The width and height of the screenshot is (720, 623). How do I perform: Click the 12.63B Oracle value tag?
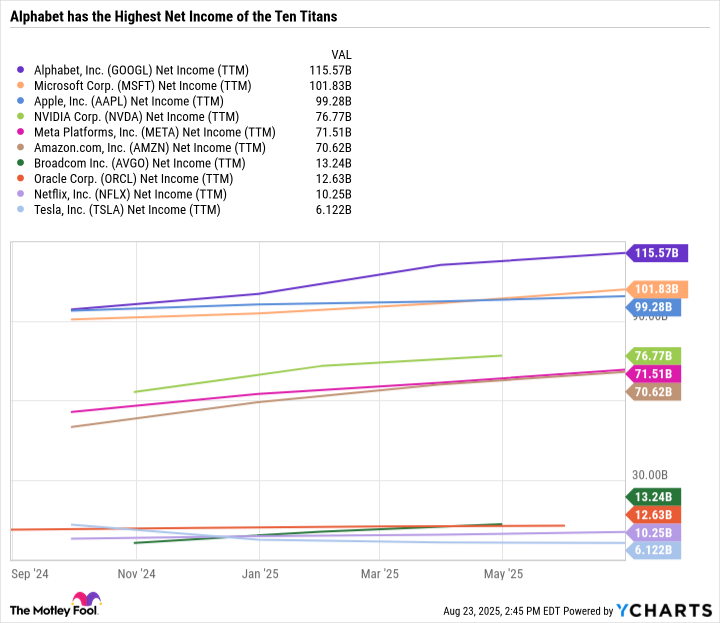[x=655, y=514]
